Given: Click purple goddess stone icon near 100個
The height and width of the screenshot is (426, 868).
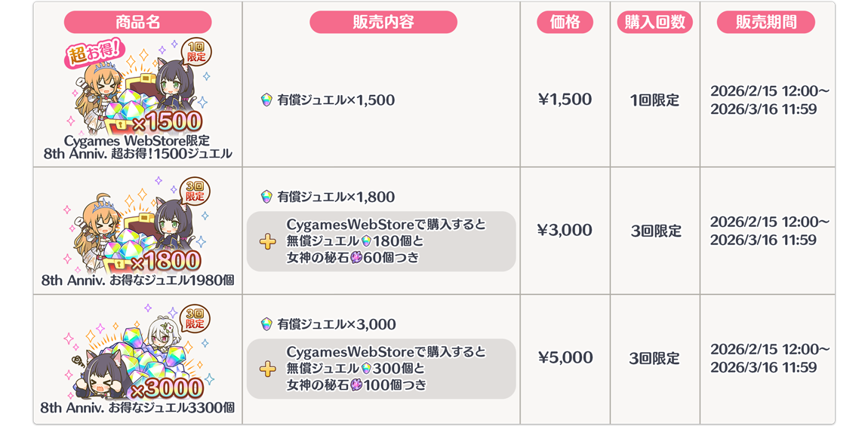Looking at the screenshot, I should click(x=356, y=385).
